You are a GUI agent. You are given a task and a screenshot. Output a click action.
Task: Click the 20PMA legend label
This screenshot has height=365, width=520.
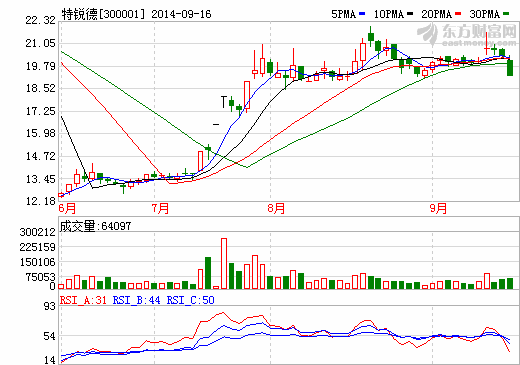437,14
